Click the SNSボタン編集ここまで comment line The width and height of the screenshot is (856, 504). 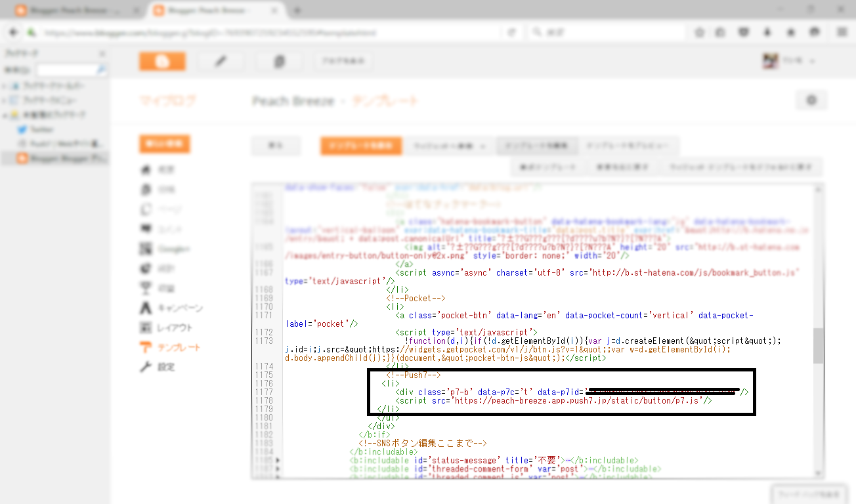[x=423, y=443]
